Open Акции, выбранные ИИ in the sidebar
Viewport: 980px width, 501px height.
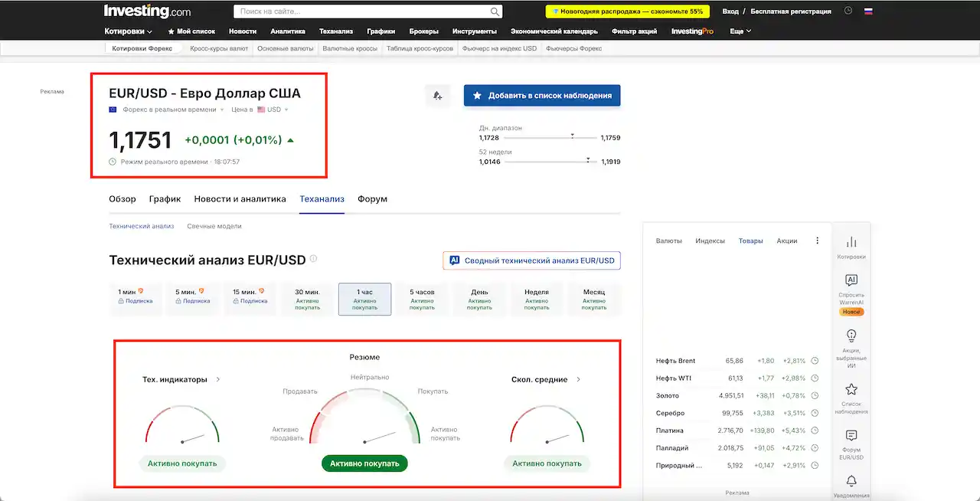851,349
